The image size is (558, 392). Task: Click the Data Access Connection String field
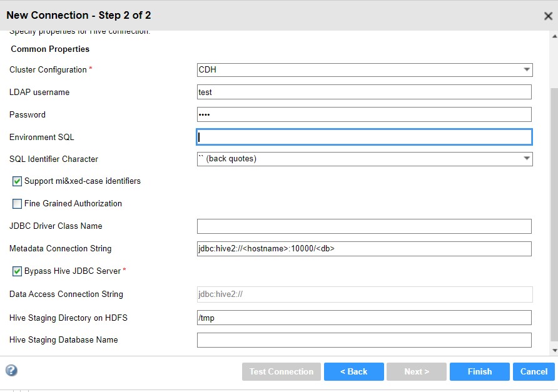pos(365,294)
